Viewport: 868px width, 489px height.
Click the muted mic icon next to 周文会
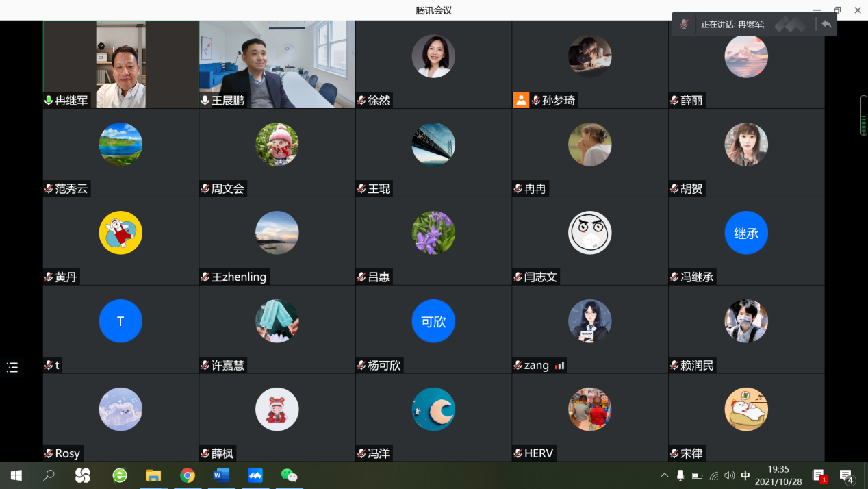(x=205, y=189)
